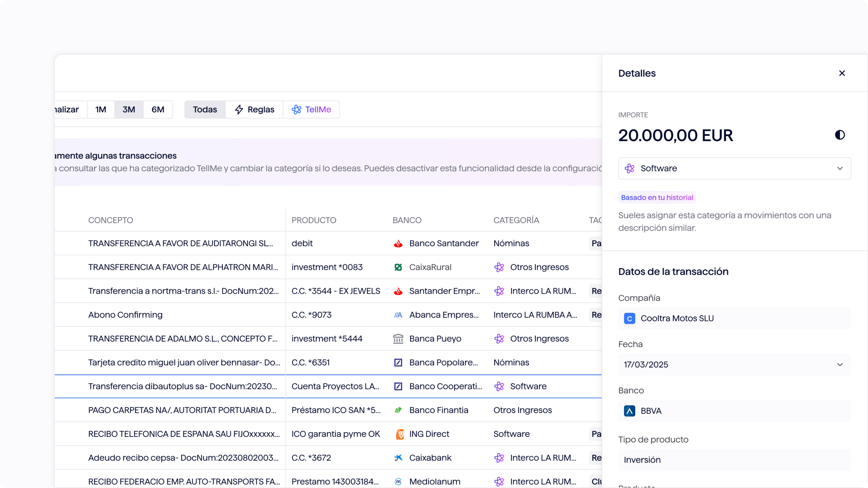Viewport: 868px width, 488px height.
Task: Open row PAGO CARPETAS NA/, AUTORITAT PORTUARIA
Action: coord(328,410)
